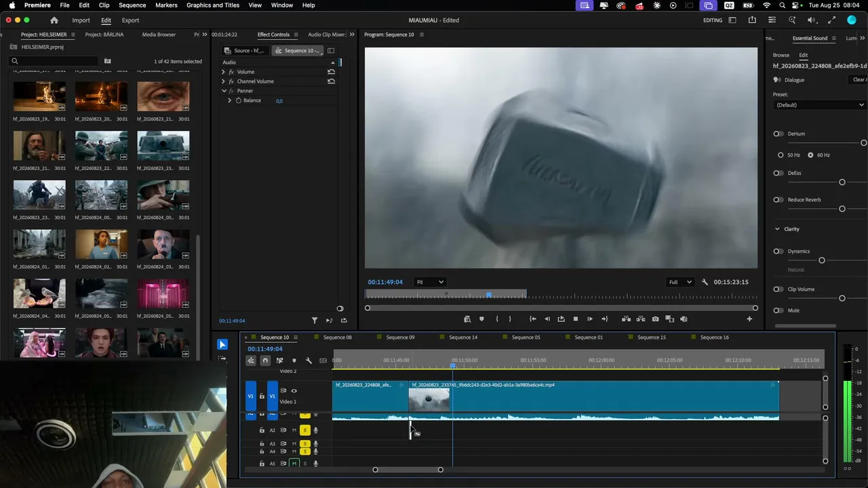Switch to the Sequence 14 timeline tab
This screenshot has height=488, width=868.
click(463, 338)
